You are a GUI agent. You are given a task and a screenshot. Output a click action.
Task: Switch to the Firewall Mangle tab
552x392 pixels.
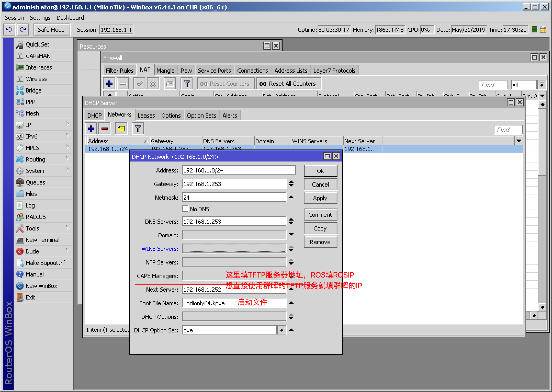[165, 71]
